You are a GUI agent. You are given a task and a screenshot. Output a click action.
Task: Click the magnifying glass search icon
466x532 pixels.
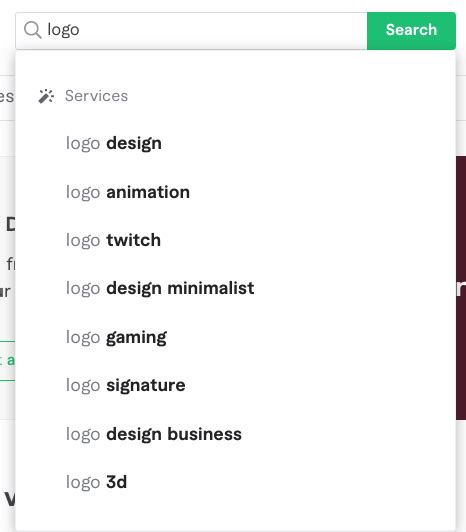[33, 30]
